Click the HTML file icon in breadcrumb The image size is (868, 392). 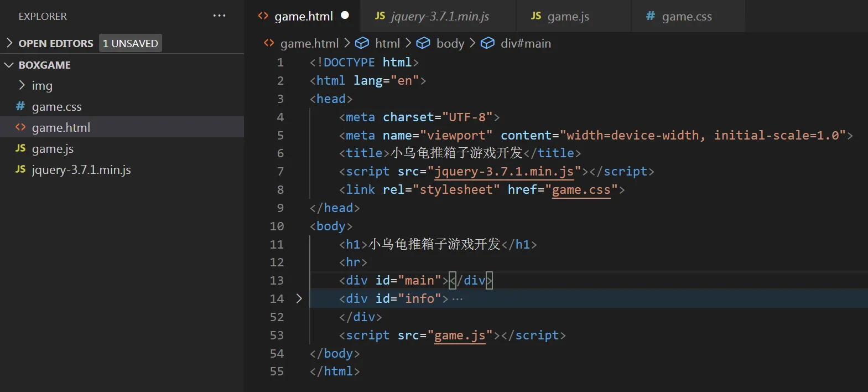coord(269,43)
